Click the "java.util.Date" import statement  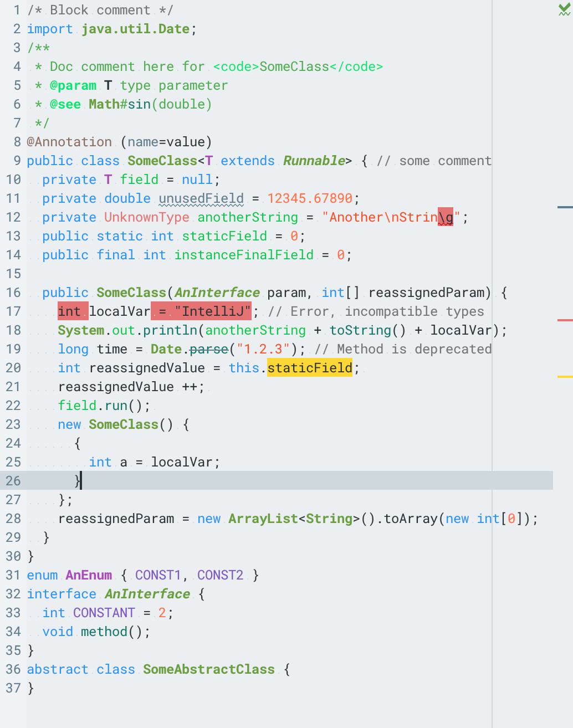click(x=135, y=29)
